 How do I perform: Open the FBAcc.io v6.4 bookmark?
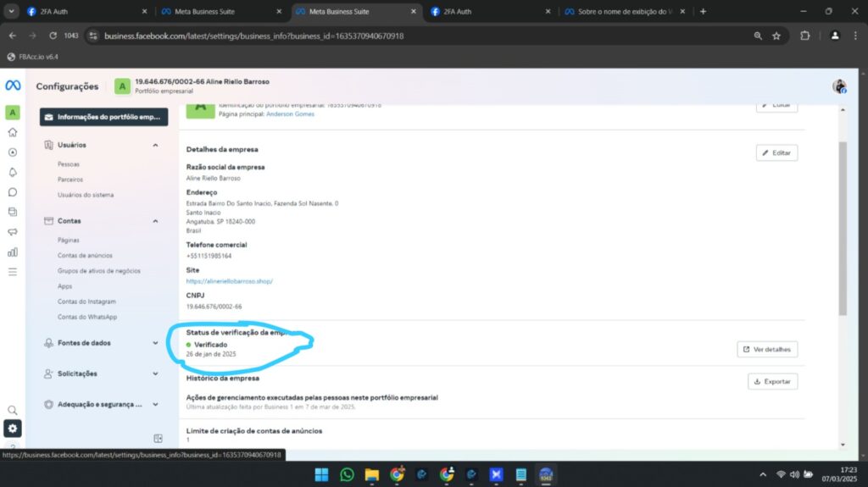[33, 57]
